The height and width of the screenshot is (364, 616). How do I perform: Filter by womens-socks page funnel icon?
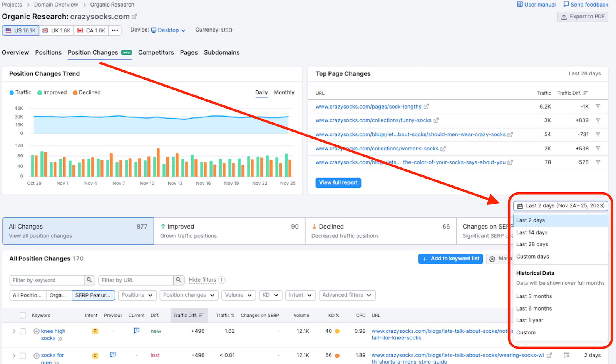[598, 149]
